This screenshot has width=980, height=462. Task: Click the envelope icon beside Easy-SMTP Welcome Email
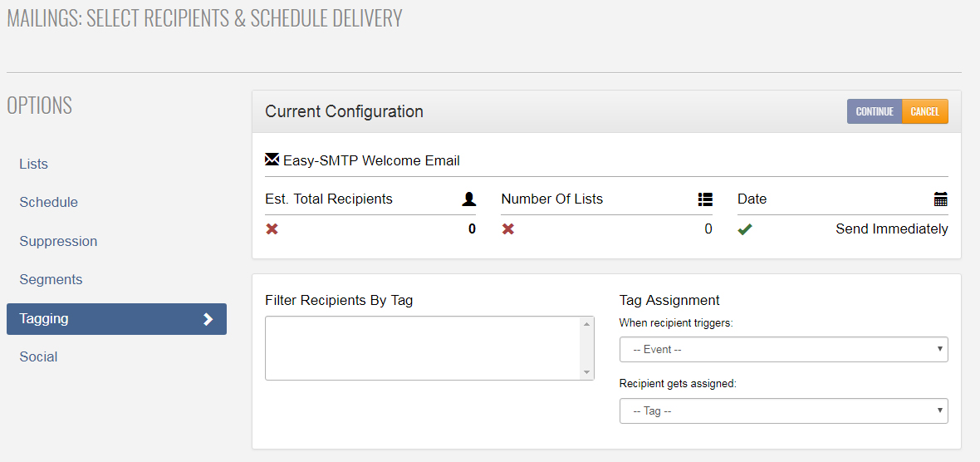[272, 160]
